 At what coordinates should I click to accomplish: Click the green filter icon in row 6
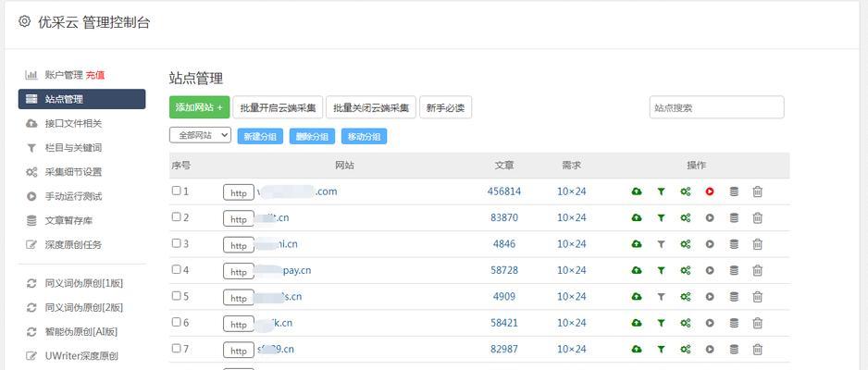[x=661, y=323]
